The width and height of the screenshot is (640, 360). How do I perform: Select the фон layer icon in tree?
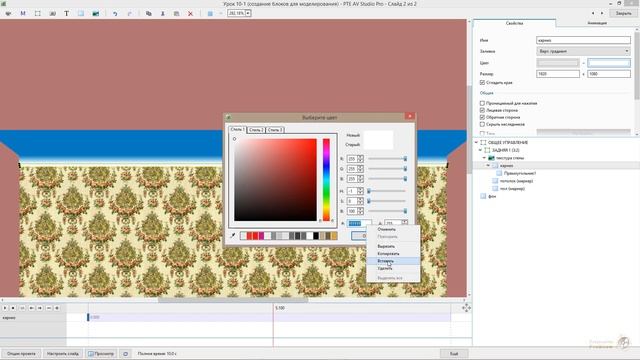(x=484, y=196)
